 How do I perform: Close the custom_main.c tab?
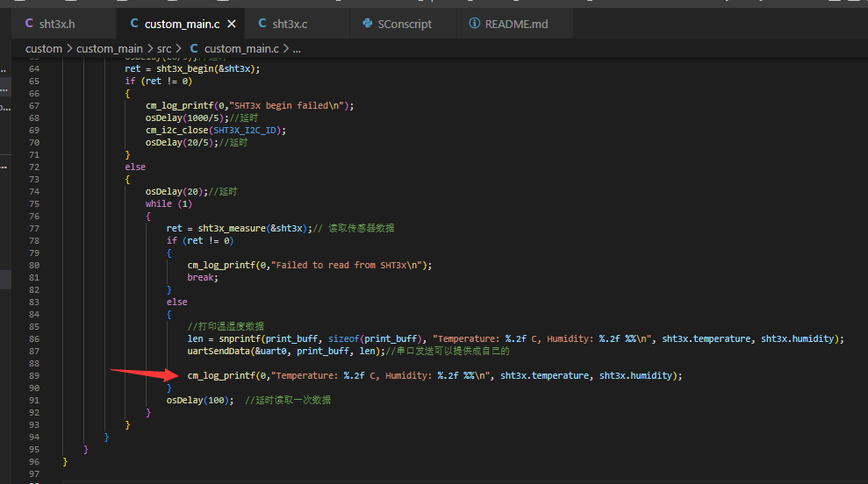[x=232, y=24]
